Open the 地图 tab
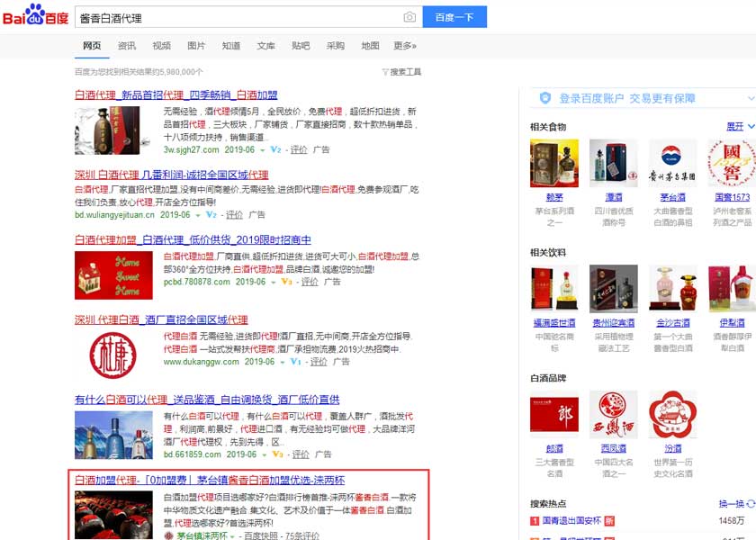This screenshot has width=756, height=540. 370,46
